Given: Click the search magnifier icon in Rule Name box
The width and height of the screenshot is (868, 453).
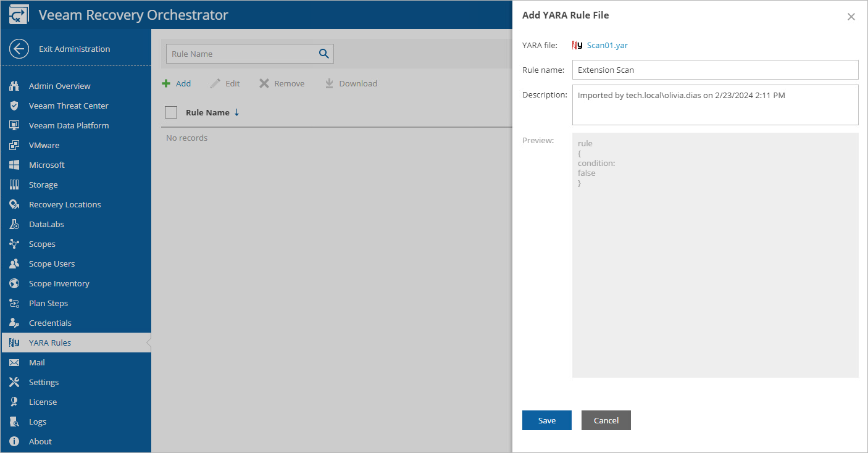Looking at the screenshot, I should click(324, 54).
